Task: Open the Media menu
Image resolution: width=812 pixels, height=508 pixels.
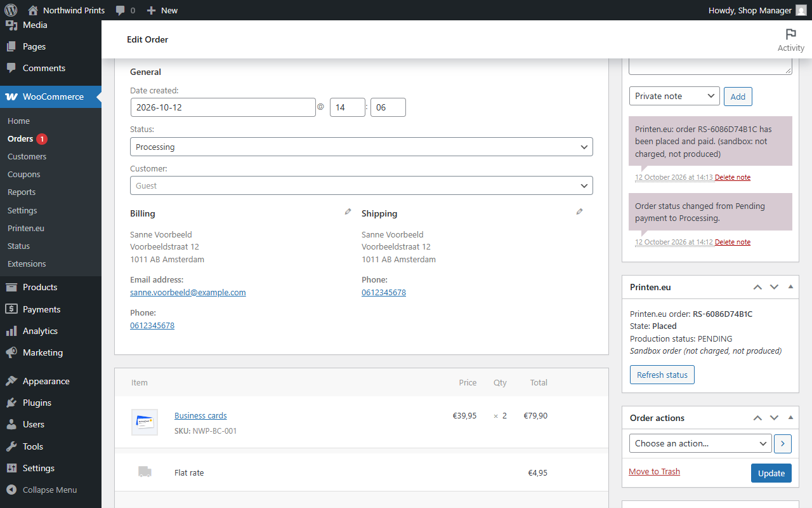Action: click(51, 25)
